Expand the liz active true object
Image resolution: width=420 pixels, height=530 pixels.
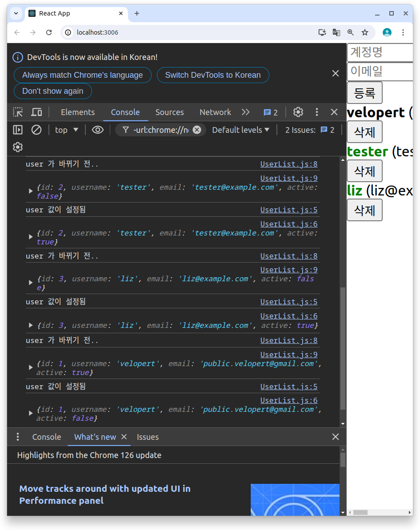click(x=30, y=325)
